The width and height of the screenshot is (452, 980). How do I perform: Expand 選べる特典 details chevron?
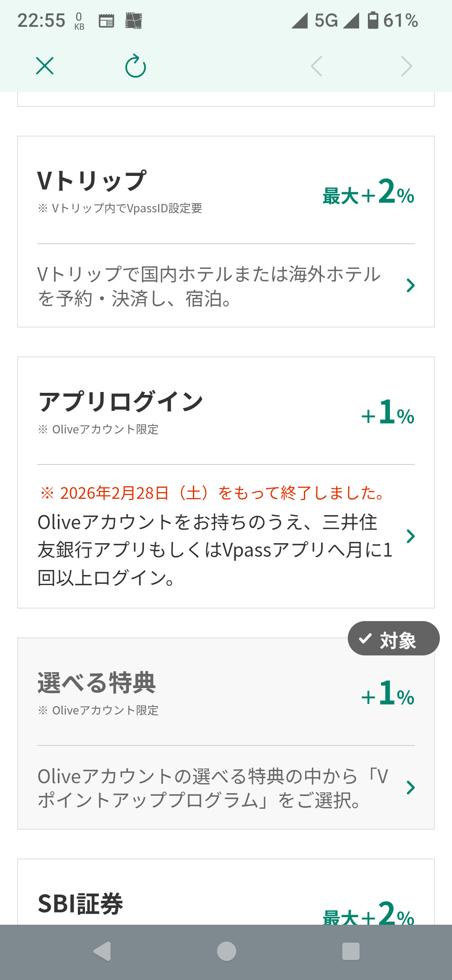(x=411, y=787)
